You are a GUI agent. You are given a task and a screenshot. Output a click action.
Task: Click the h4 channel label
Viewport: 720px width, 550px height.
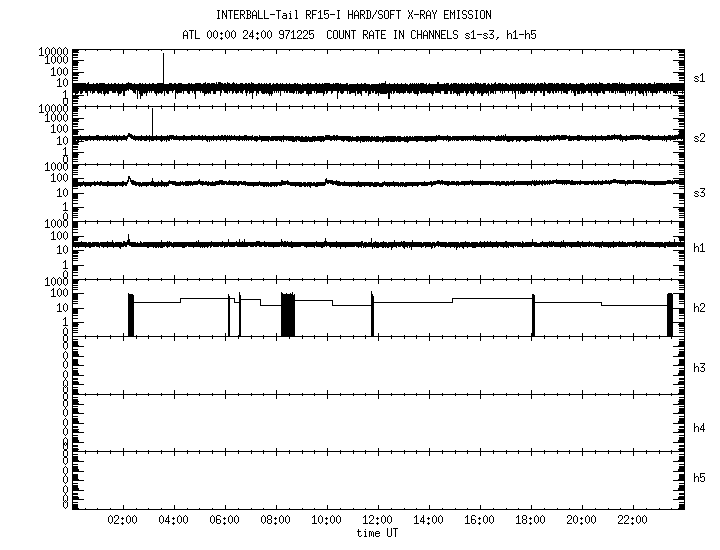click(700, 428)
